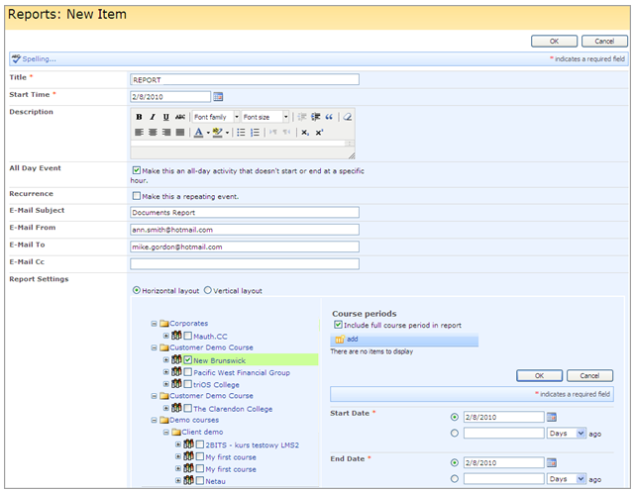Click the E-Mail To field with mike.gordon@hotmail.com
Image resolution: width=634 pixels, height=492 pixels.
[x=245, y=247]
